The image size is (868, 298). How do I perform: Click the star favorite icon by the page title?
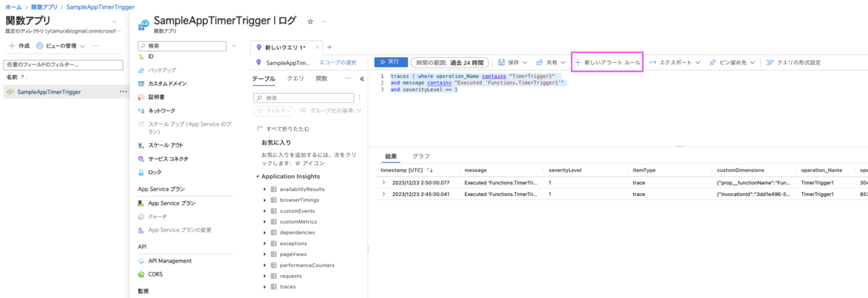(310, 22)
